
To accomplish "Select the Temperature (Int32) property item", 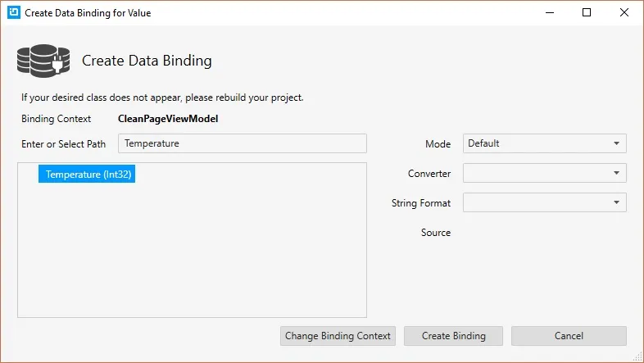I will pyautogui.click(x=86, y=175).
